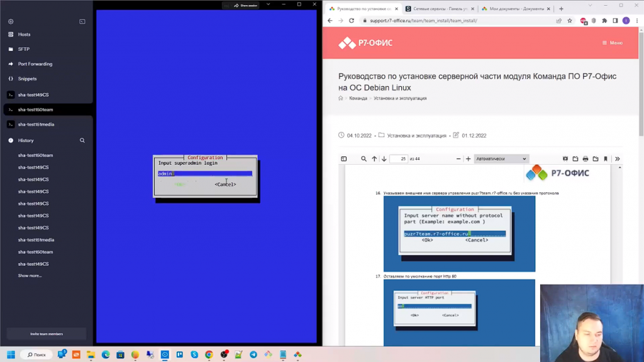Click the red adblock extension icon
Screen dimensions: 644x362
[583, 21]
